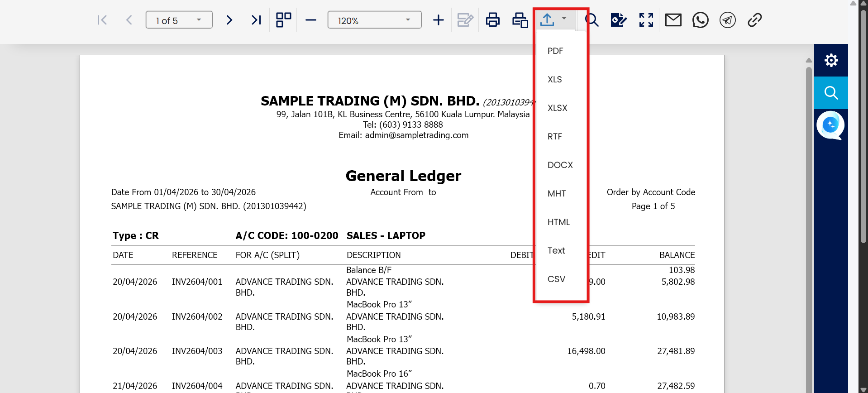This screenshot has width=868, height=393.
Task: Click reference INV2604/002
Action: coord(197,316)
